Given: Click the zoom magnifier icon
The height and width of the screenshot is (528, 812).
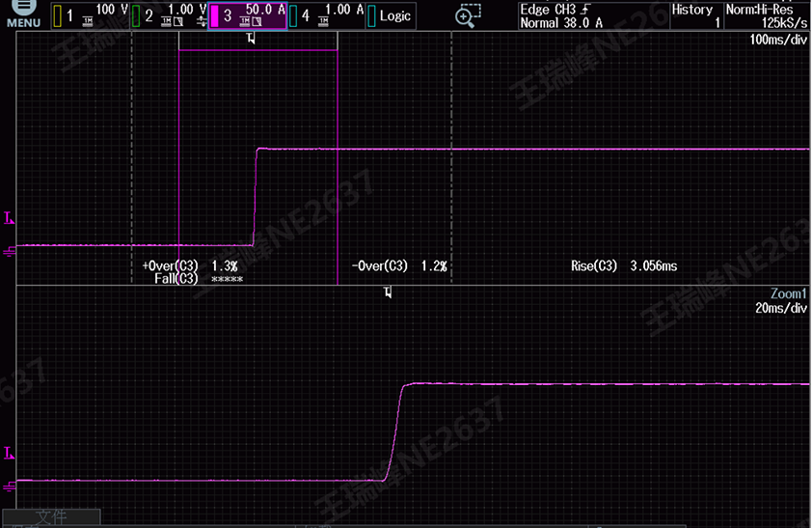Looking at the screenshot, I should tap(468, 15).
